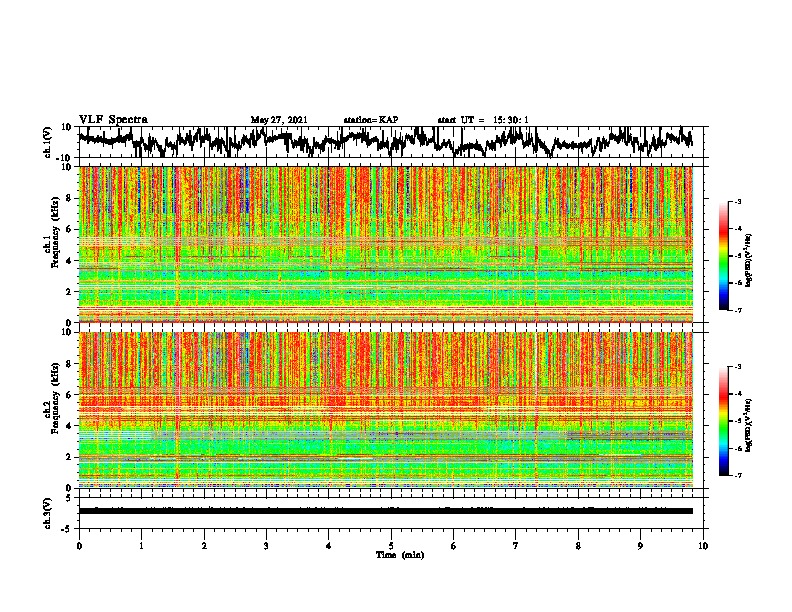Click the "6" kHz tick on ch.1 frequency axis
This screenshot has width=792, height=612.
(x=69, y=229)
